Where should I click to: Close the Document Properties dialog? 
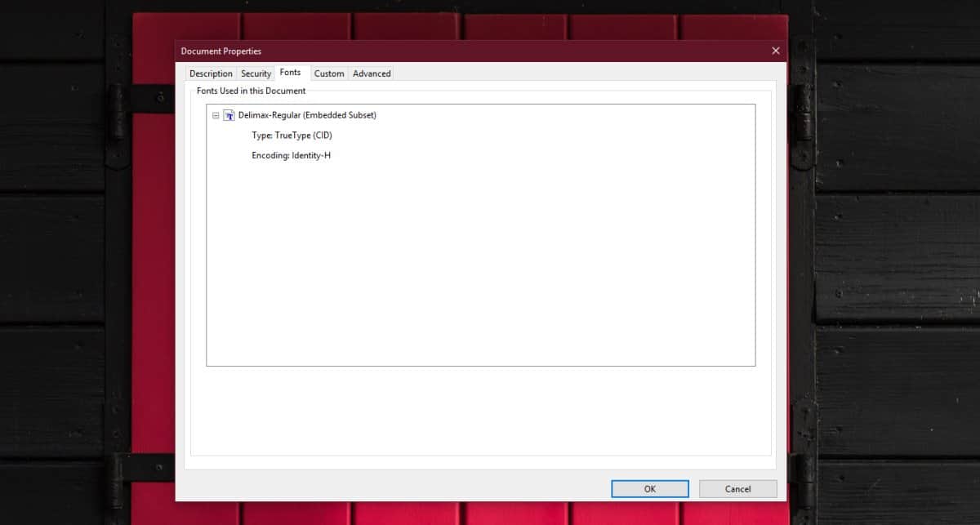pyautogui.click(x=775, y=51)
